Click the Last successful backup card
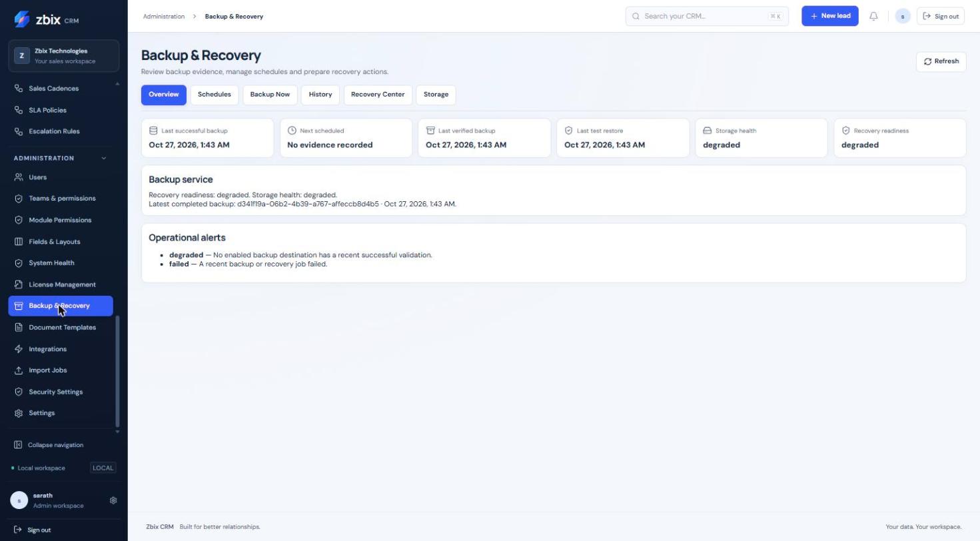The image size is (980, 541). (207, 138)
